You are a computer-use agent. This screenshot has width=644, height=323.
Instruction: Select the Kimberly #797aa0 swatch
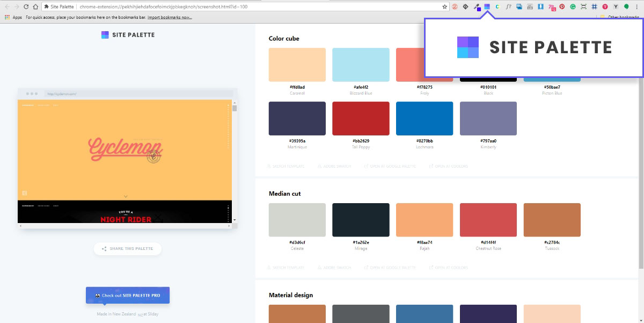(x=488, y=118)
